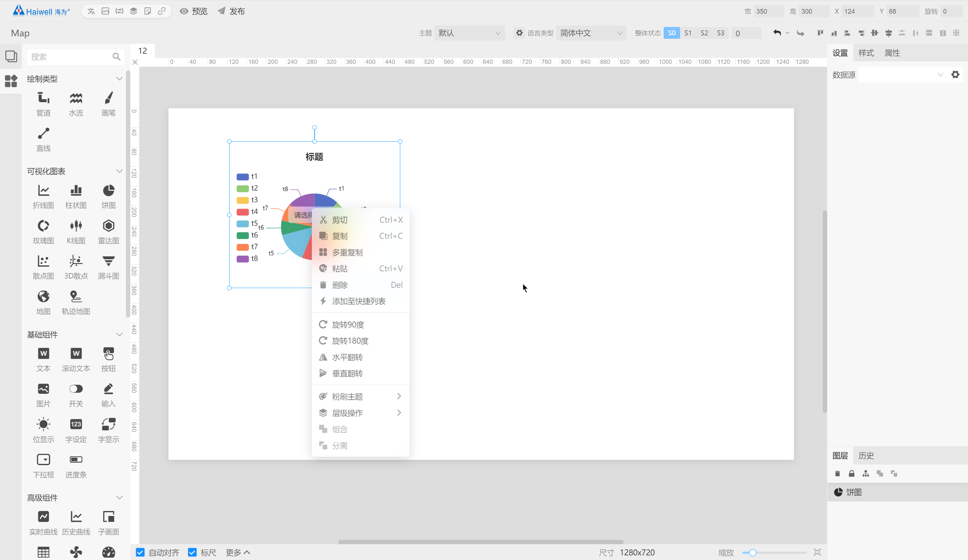968x560 pixels.
Task: Collapse the 绘制类型 section
Action: tap(119, 79)
